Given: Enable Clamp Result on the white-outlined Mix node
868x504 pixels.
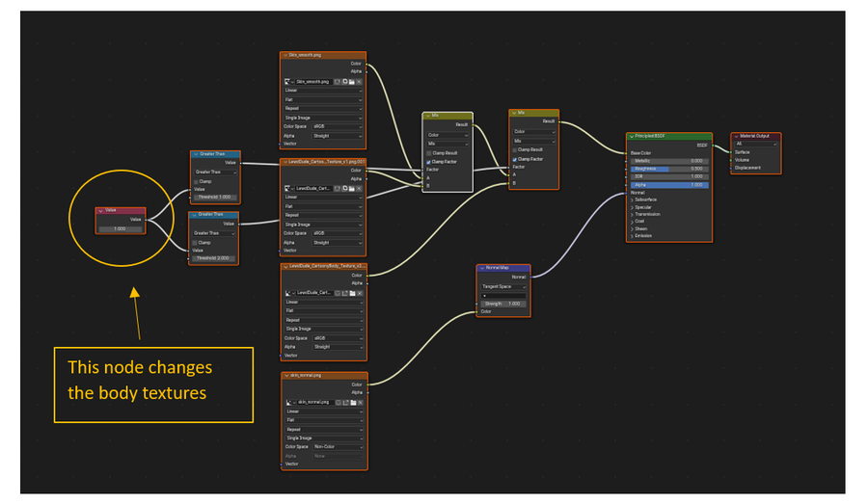Looking at the screenshot, I should point(429,153).
